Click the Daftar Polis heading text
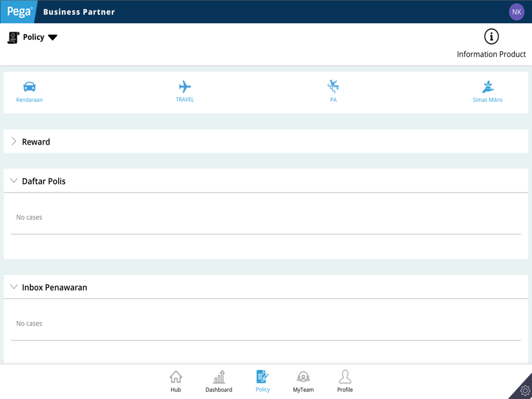The height and width of the screenshot is (399, 532). point(44,181)
